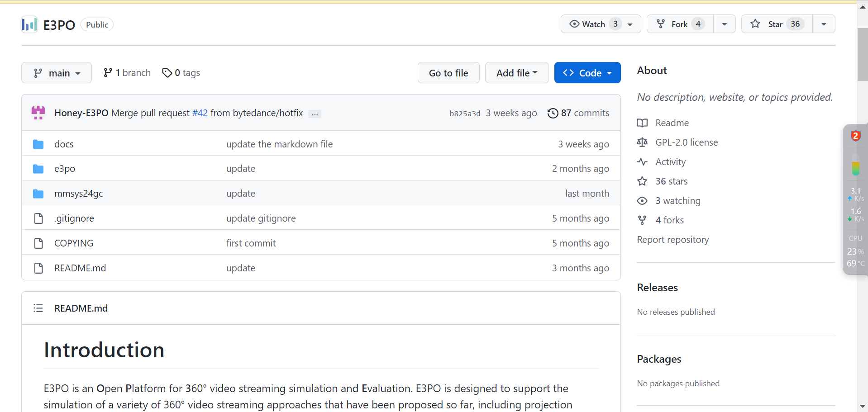This screenshot has width=868, height=412.
Task: Open commit hash b825a3d
Action: (465, 114)
